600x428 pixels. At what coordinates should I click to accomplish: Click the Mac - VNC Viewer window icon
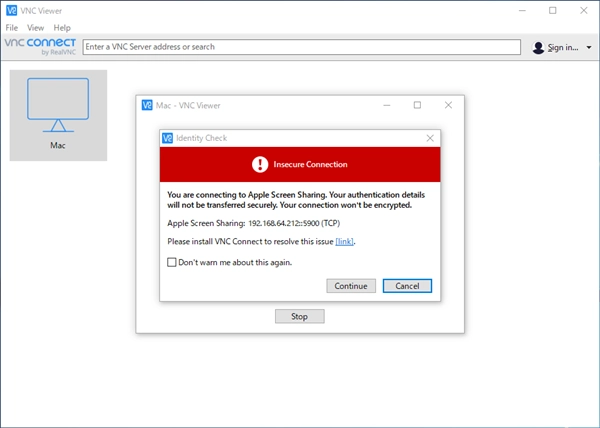[x=147, y=105]
